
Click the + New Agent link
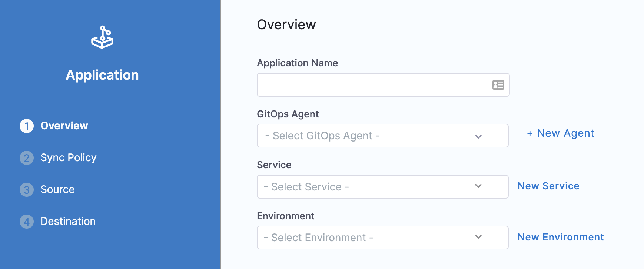coord(560,133)
